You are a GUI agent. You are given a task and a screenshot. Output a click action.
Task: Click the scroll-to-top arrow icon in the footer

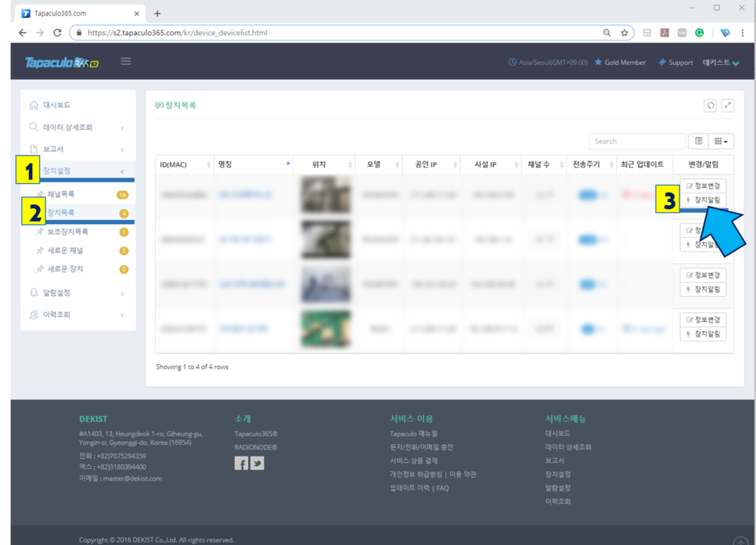pyautogui.click(x=740, y=541)
